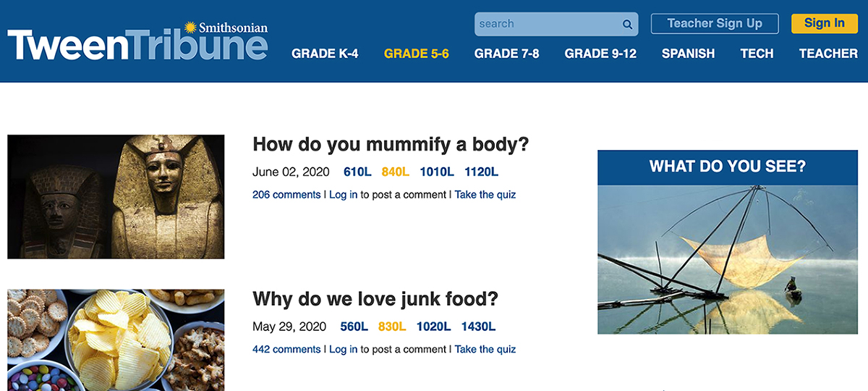The width and height of the screenshot is (868, 391).
Task: Click inside the search field
Action: point(556,24)
